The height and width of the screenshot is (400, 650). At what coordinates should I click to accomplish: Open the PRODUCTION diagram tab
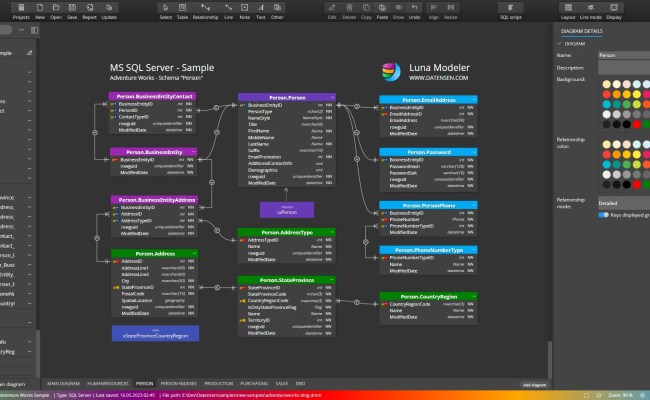218,383
